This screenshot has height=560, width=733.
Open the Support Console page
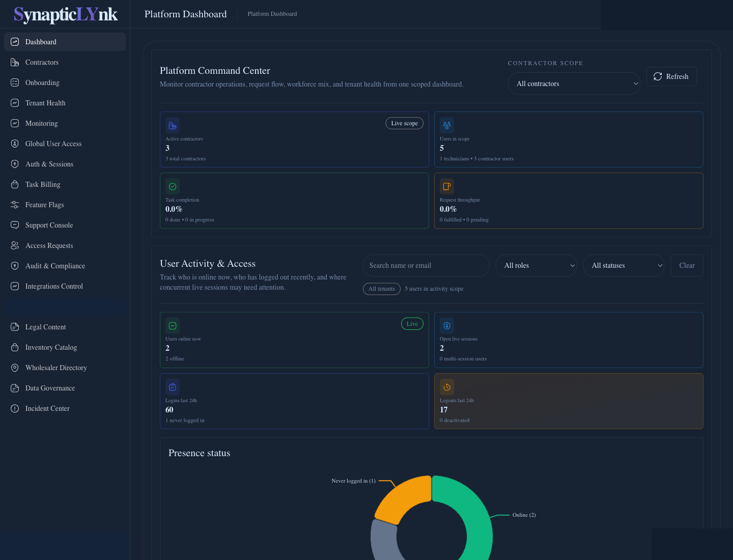[65, 225]
